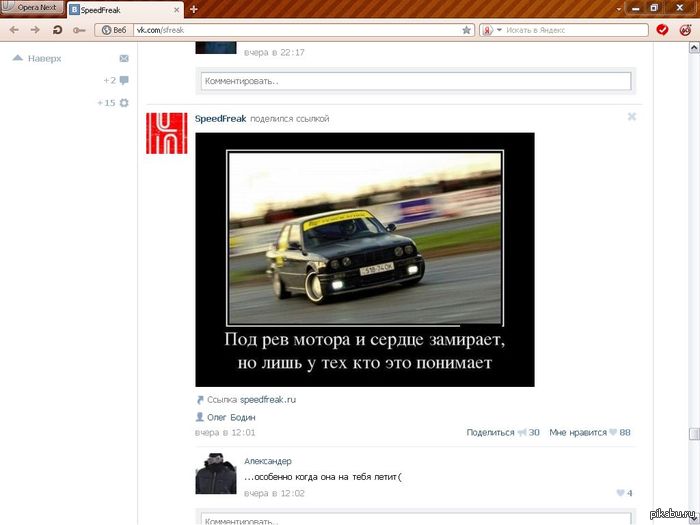
Task: Click the key (password wand) icon
Action: pyautogui.click(x=78, y=30)
